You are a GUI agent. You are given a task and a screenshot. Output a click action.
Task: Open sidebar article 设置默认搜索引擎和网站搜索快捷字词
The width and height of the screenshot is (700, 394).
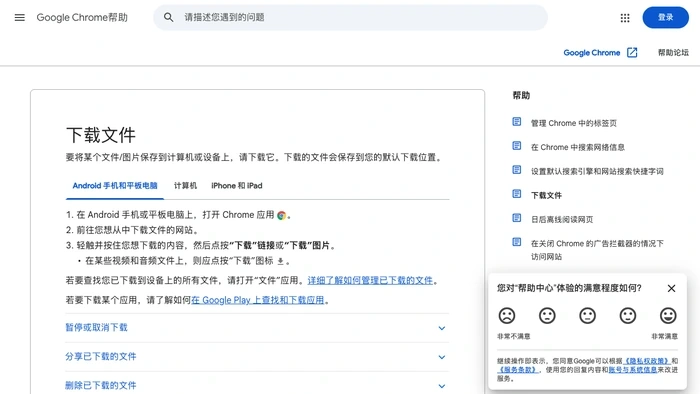pos(597,171)
